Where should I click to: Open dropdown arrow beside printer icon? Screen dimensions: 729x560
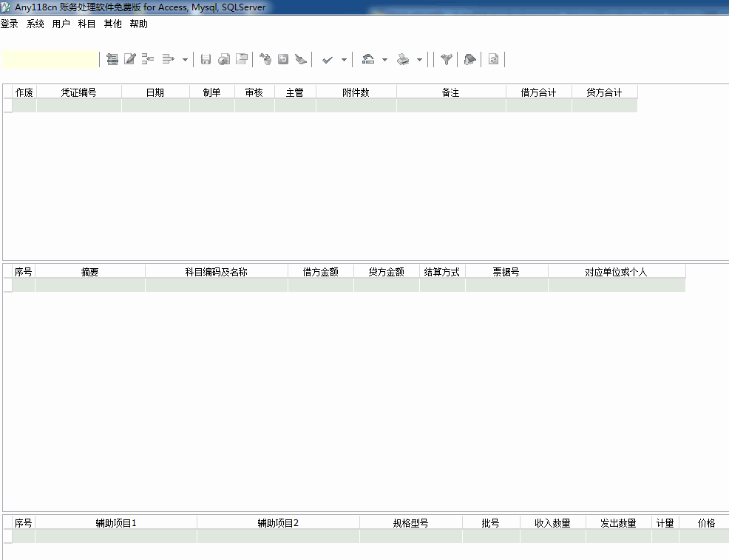click(x=419, y=60)
